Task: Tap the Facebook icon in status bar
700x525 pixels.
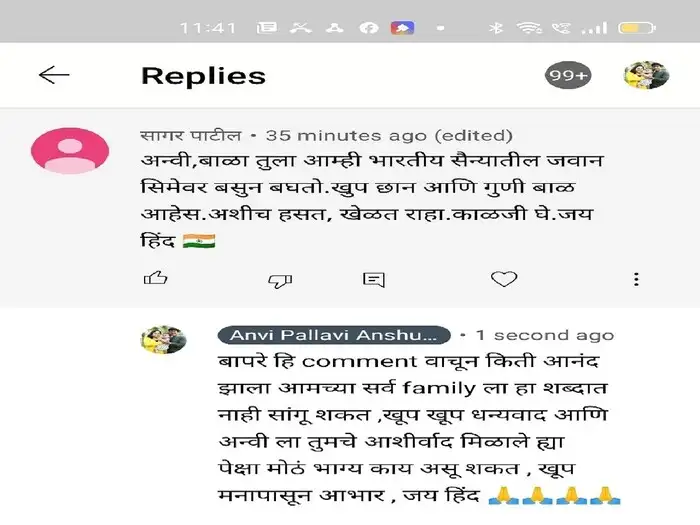Action: 369,28
